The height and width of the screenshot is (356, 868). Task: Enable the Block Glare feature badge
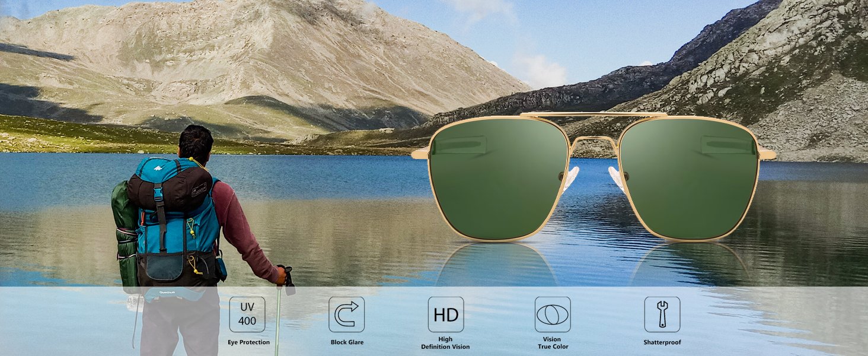(347, 325)
